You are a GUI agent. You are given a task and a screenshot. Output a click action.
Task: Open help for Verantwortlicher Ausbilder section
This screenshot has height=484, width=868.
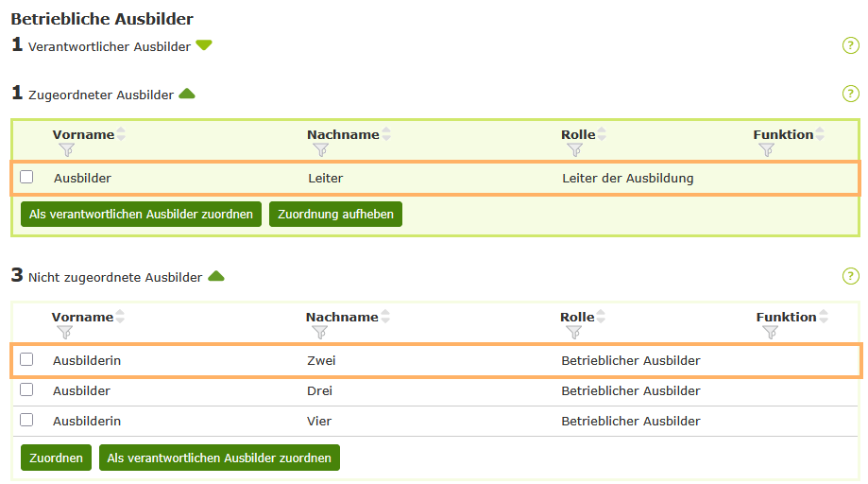tap(850, 45)
